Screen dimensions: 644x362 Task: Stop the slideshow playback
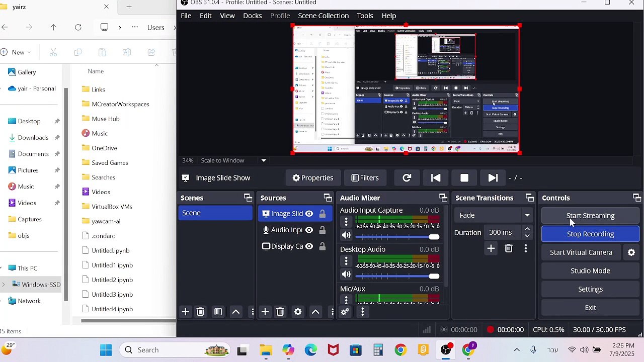(464, 178)
